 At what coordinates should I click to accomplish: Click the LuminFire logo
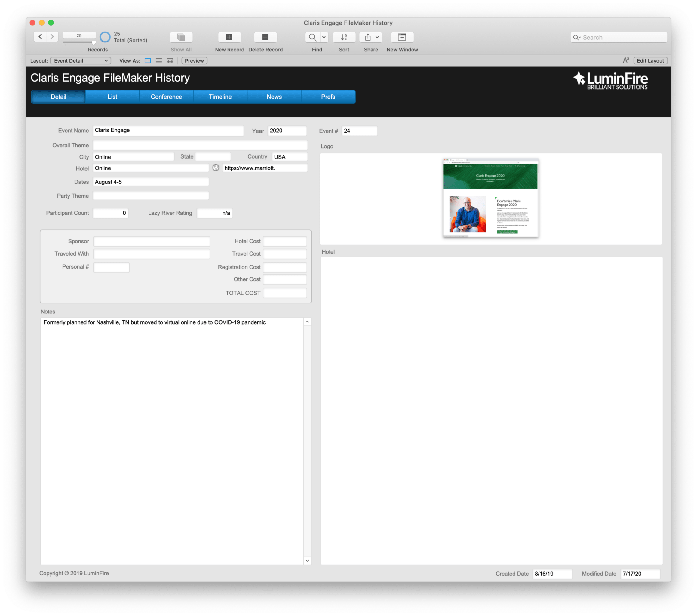tap(610, 81)
